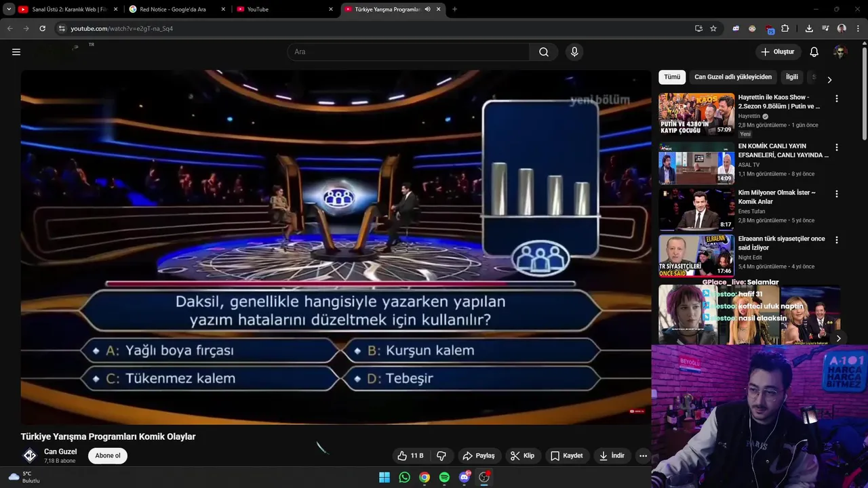The image size is (868, 488).
Task: Open the YouTube hamburger guide menu
Action: (16, 52)
